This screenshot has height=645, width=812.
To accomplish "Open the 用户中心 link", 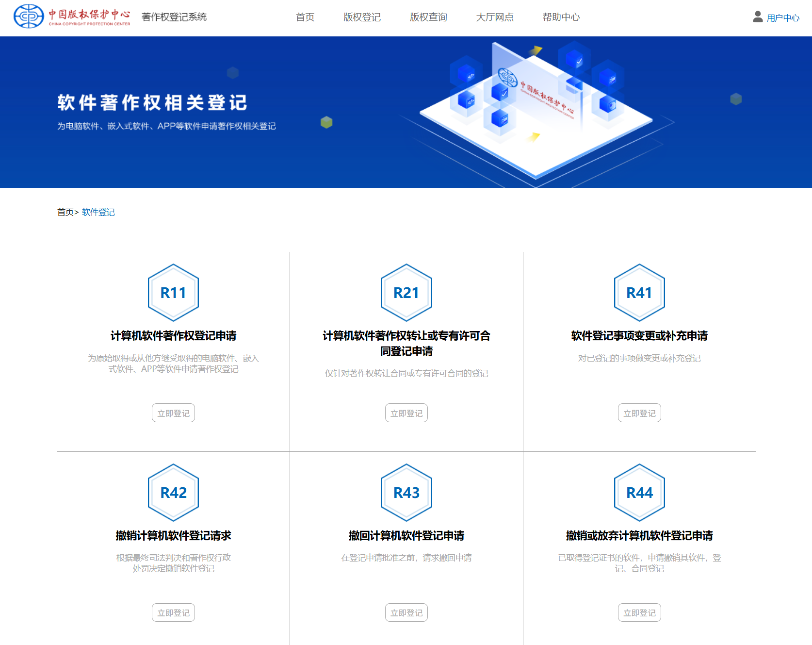I will coord(783,18).
